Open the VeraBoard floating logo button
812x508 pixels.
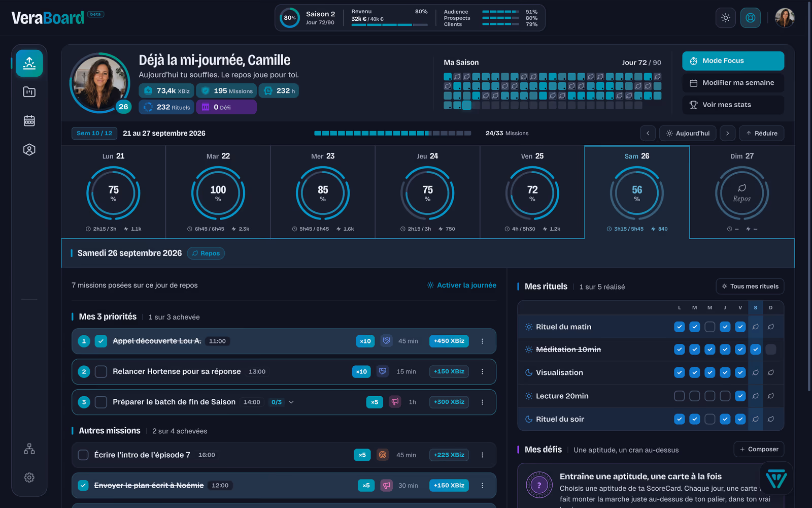[776, 478]
